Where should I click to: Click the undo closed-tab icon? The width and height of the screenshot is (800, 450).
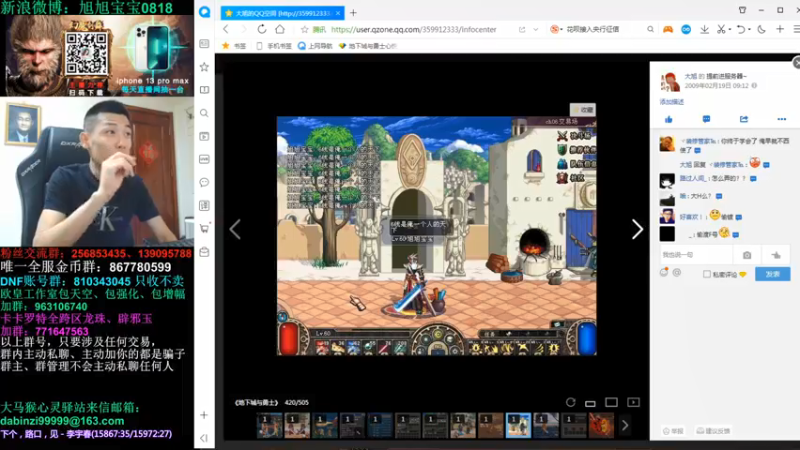pos(741,30)
